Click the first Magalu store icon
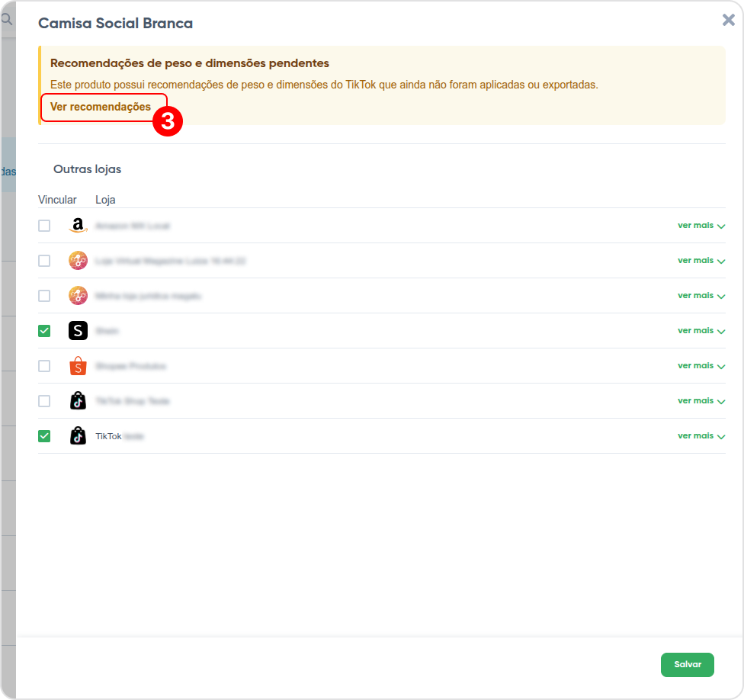Image resolution: width=744 pixels, height=700 pixels. (x=78, y=261)
